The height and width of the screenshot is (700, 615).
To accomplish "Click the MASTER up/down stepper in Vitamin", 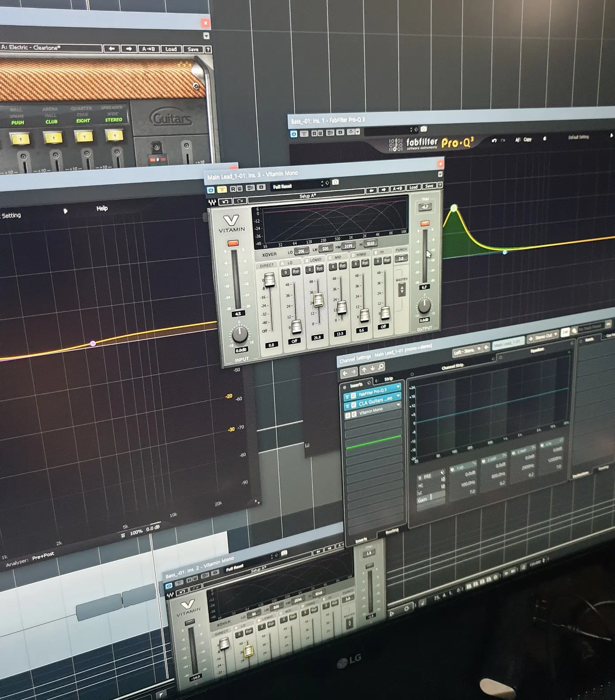I will coord(402,290).
